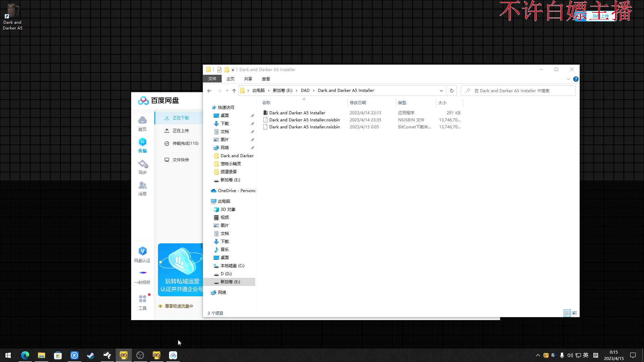The height and width of the screenshot is (362, 644).
Task: Expand the File Explorer ribbon
Action: point(568,79)
